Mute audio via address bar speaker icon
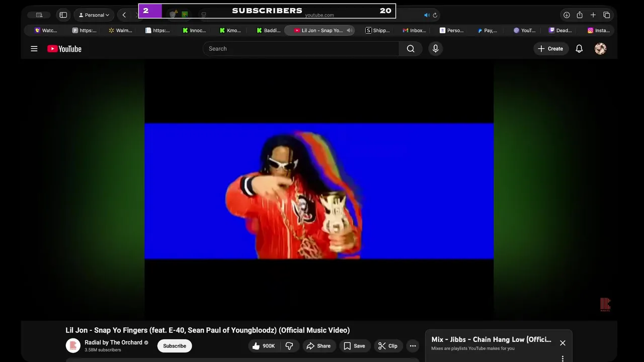This screenshot has width=644, height=362. point(427,15)
